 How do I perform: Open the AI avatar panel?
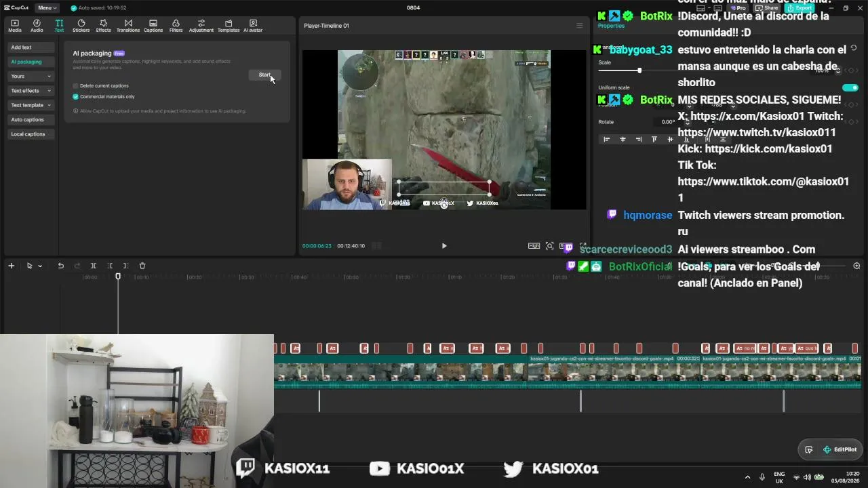click(253, 26)
